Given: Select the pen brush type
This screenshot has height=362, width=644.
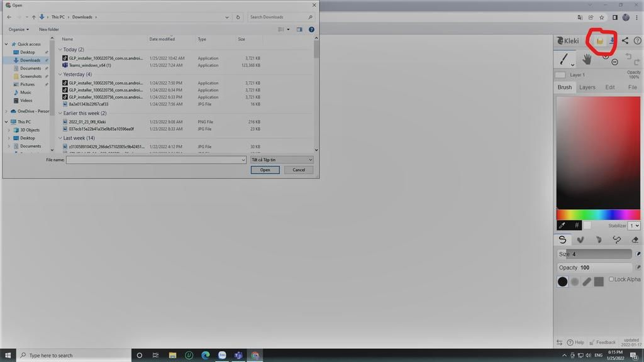Looking at the screenshot, I should [x=562, y=239].
